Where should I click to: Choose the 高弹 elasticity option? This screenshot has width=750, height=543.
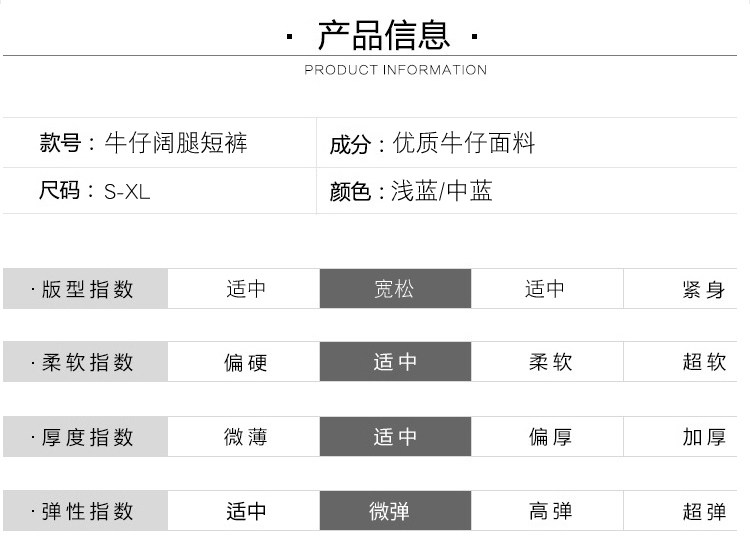[549, 511]
